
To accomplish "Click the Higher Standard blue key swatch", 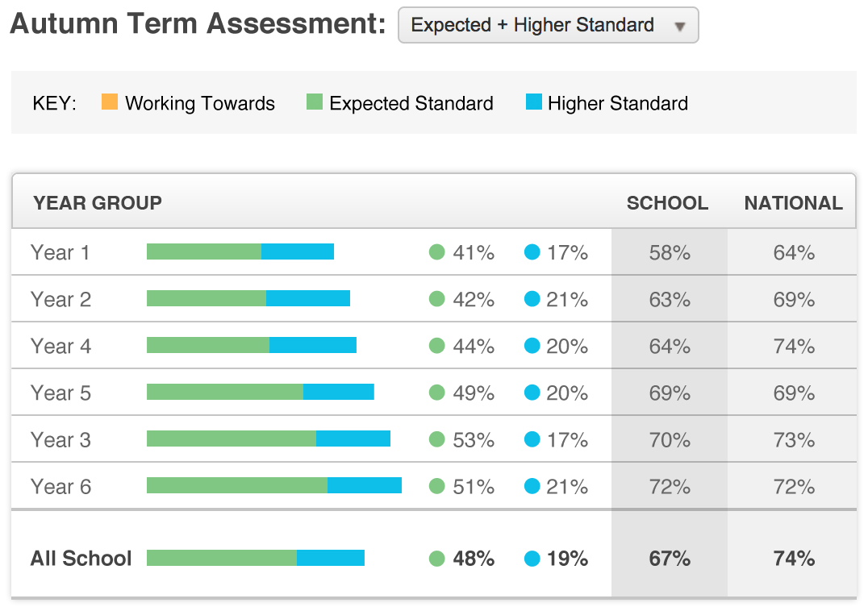I will 533,102.
